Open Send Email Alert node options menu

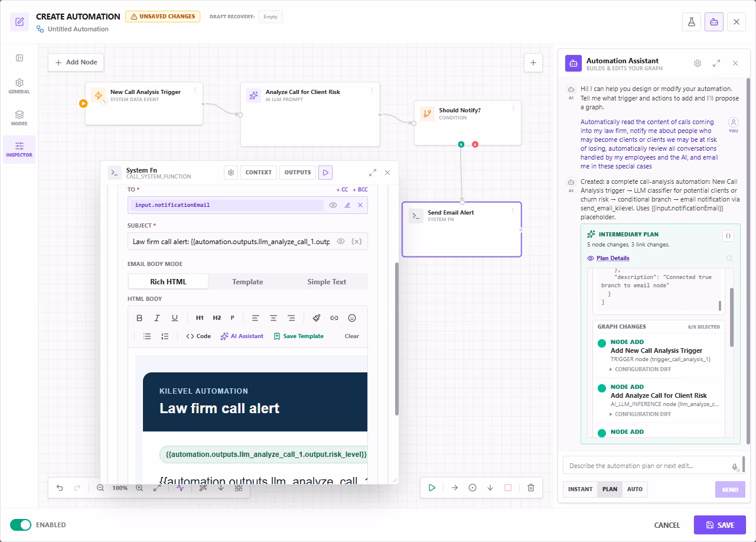[513, 210]
